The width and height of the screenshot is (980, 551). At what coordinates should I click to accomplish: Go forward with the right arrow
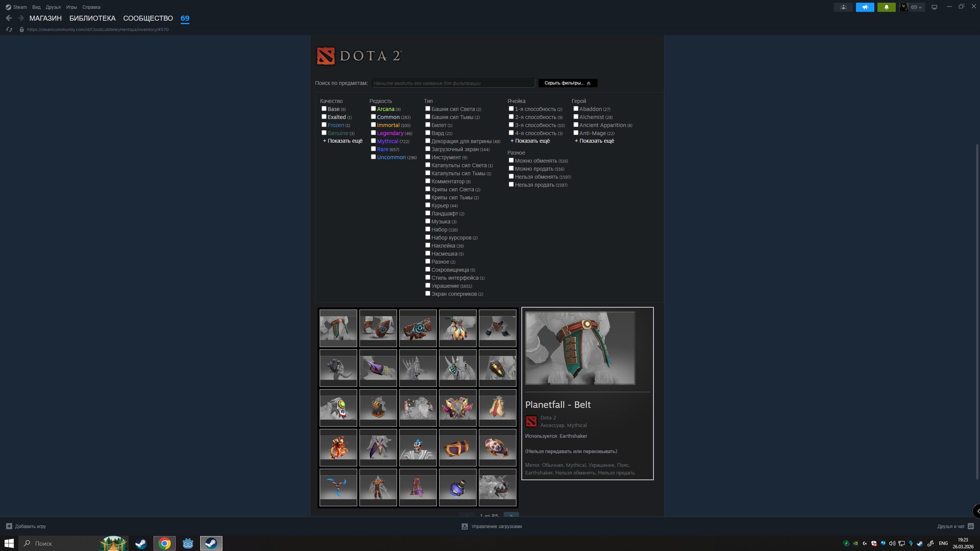21,18
